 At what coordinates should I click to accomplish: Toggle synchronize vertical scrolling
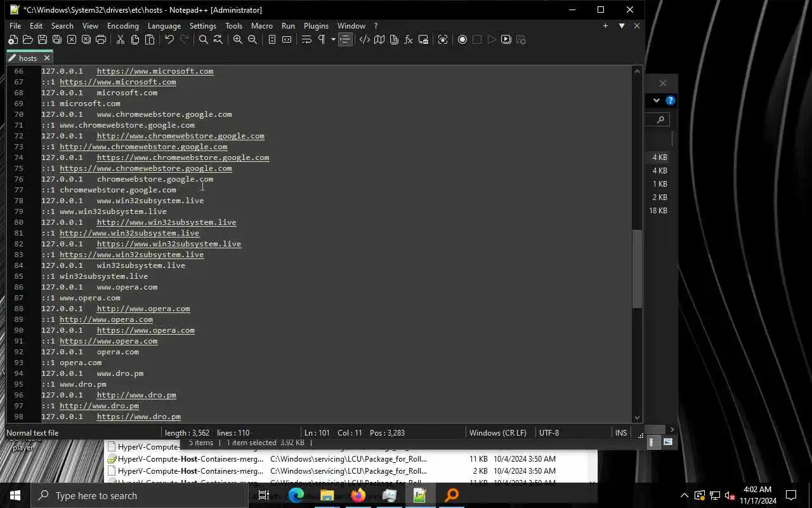[272, 39]
